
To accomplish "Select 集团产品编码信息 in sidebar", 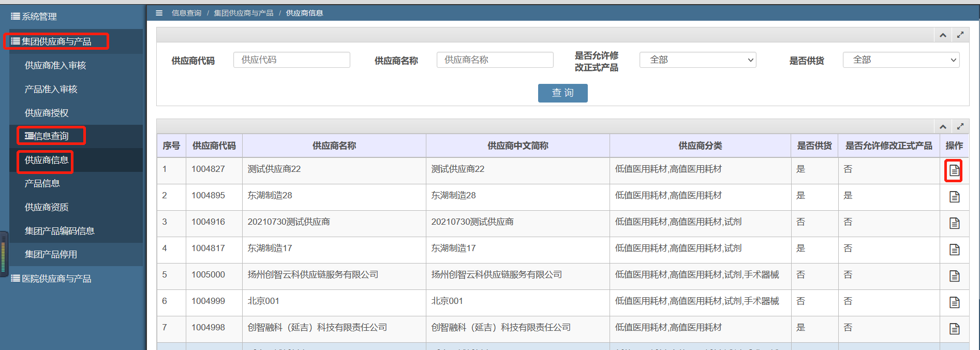I will click(x=60, y=231).
